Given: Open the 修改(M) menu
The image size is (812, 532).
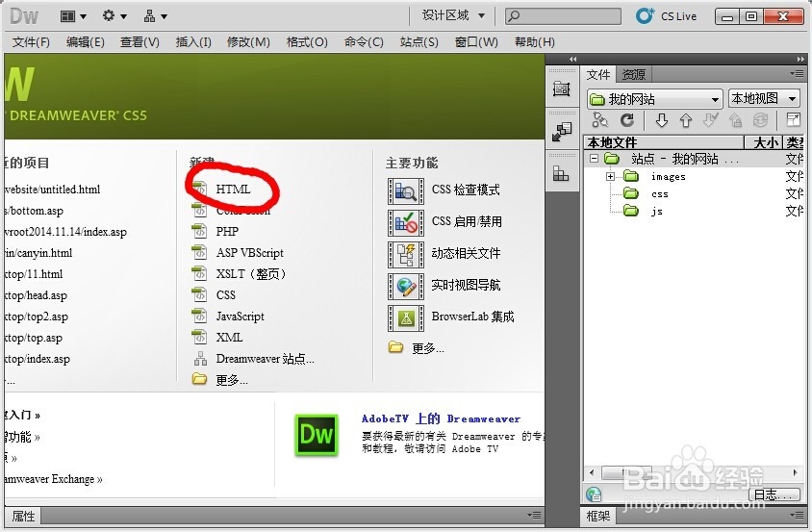Looking at the screenshot, I should point(248,42).
